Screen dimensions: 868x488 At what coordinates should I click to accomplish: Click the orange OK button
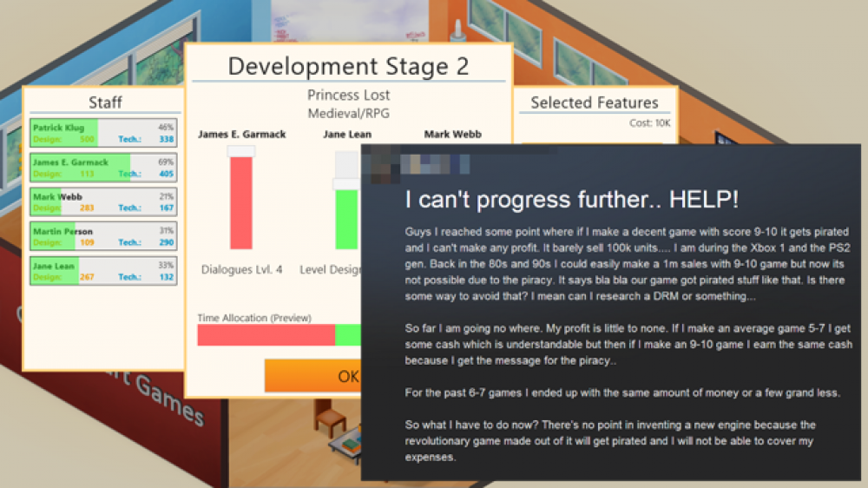click(312, 376)
